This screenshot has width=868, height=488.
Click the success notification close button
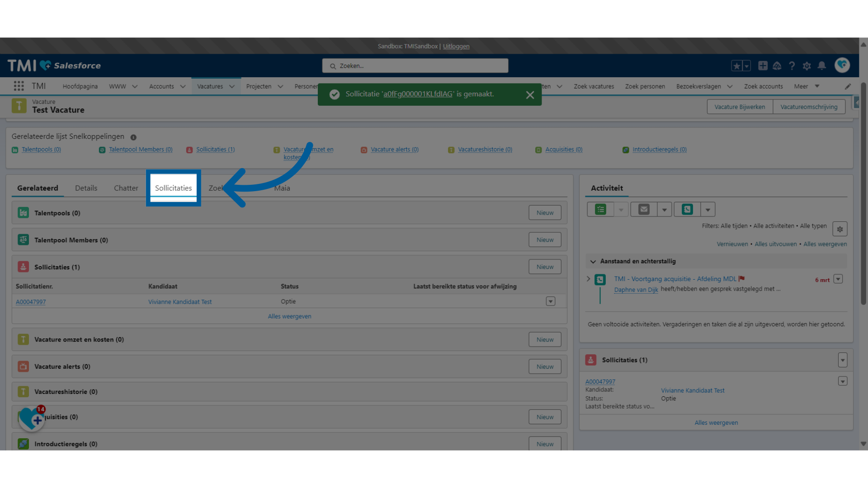530,95
